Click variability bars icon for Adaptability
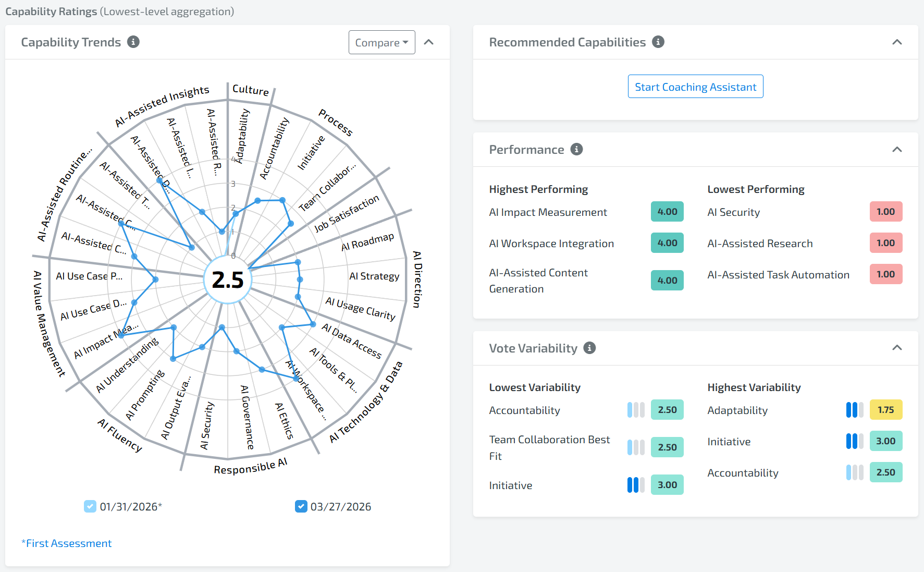 [855, 410]
